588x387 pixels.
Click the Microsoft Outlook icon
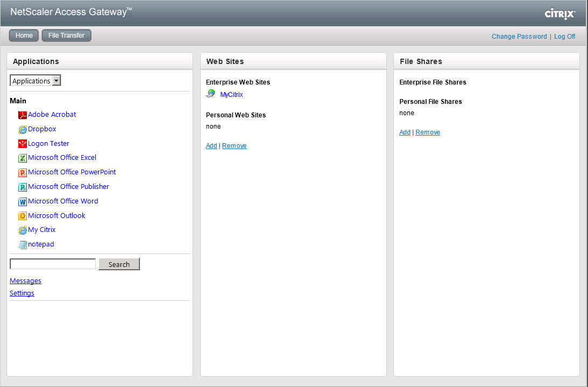[x=23, y=216]
